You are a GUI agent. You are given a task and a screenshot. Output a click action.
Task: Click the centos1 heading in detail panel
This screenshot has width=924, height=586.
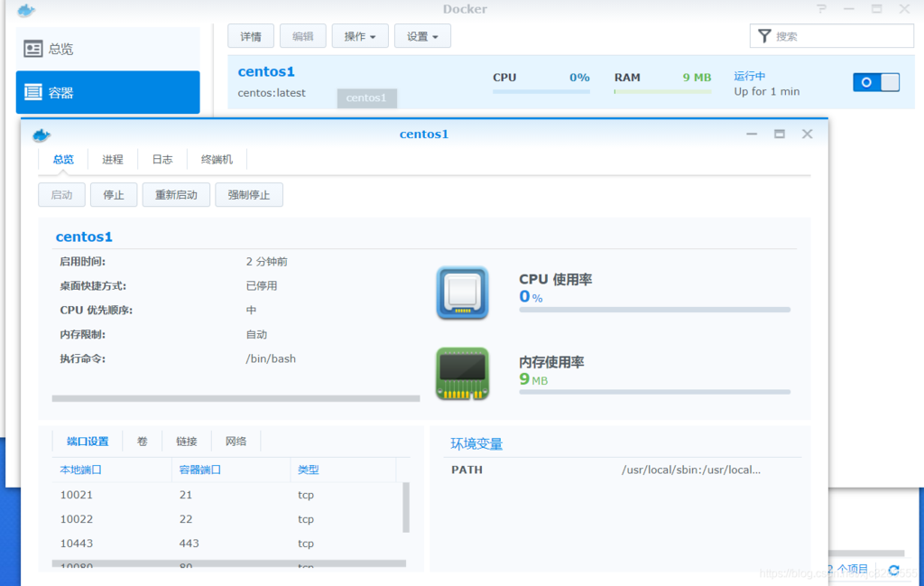tap(84, 237)
